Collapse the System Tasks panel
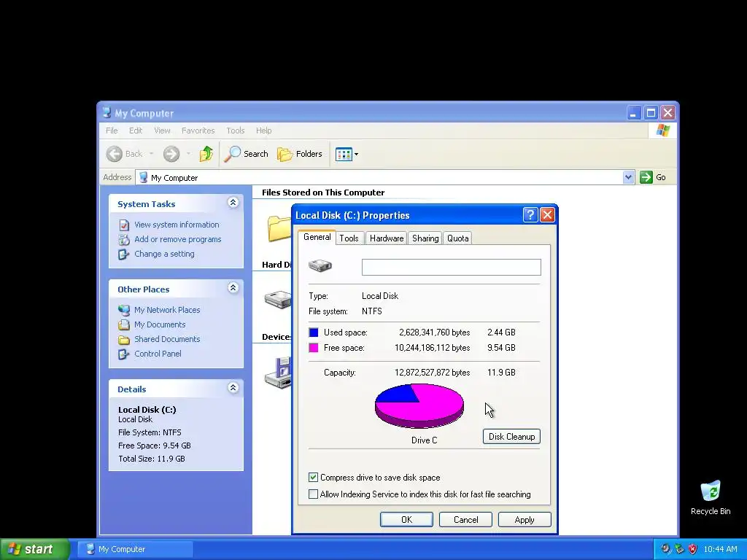 [233, 203]
